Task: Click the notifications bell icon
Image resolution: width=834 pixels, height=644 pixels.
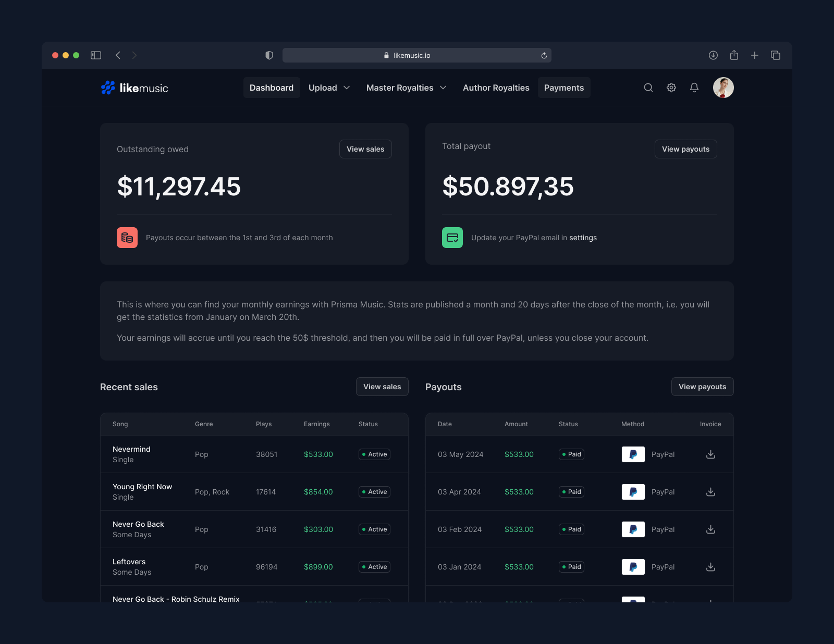Action: point(694,88)
